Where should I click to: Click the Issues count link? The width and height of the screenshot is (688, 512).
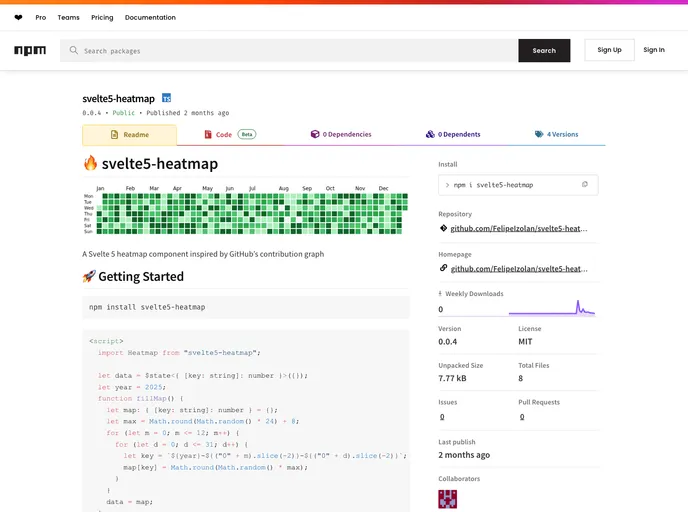[442, 417]
